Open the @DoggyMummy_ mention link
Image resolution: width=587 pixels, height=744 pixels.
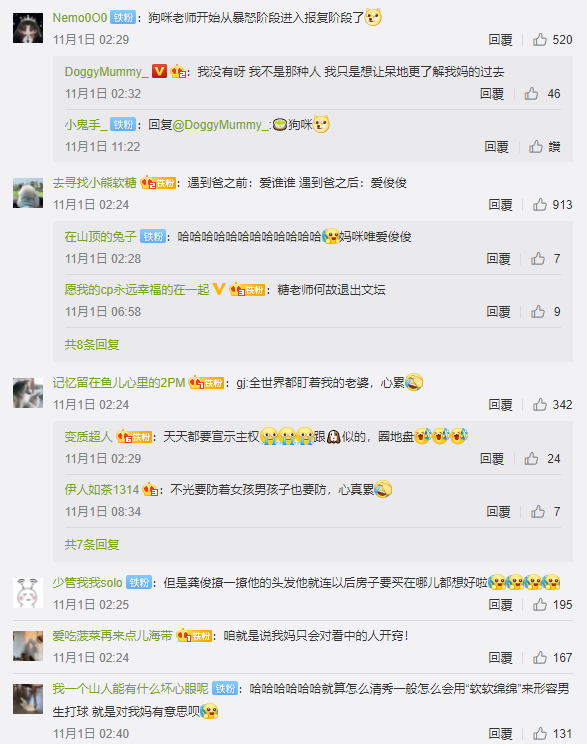(222, 125)
